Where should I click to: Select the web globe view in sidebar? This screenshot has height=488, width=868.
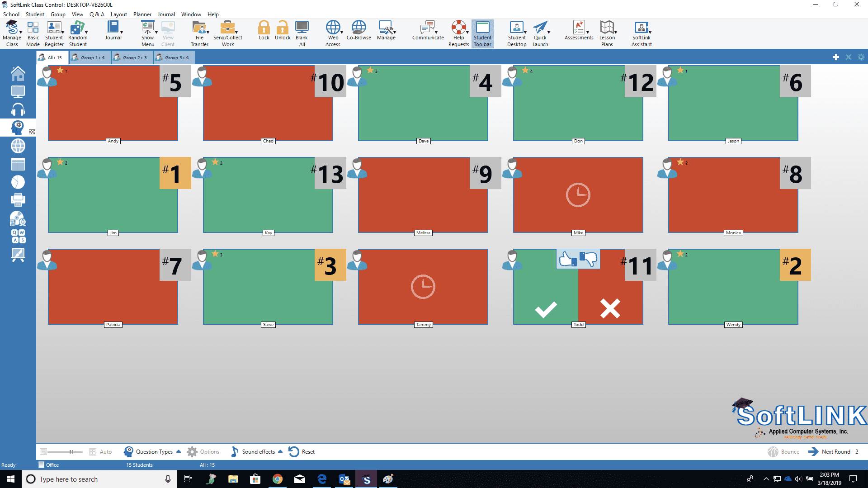pos(18,146)
